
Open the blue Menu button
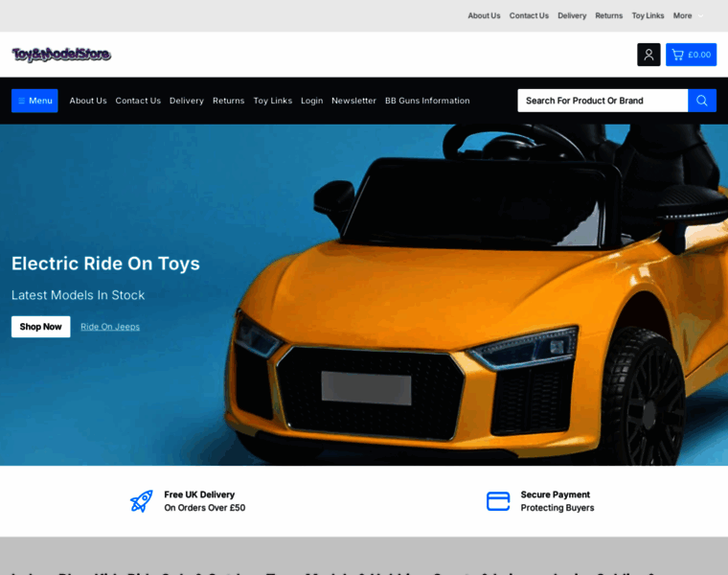34,101
